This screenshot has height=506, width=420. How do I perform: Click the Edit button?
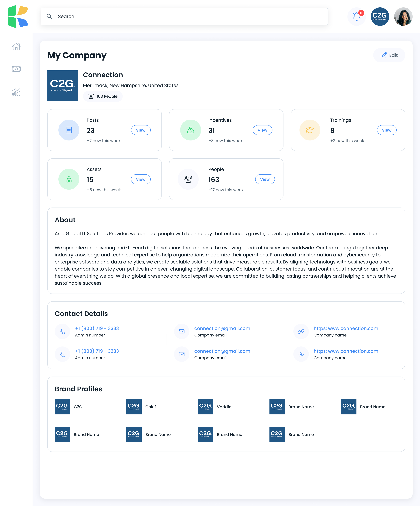point(389,55)
